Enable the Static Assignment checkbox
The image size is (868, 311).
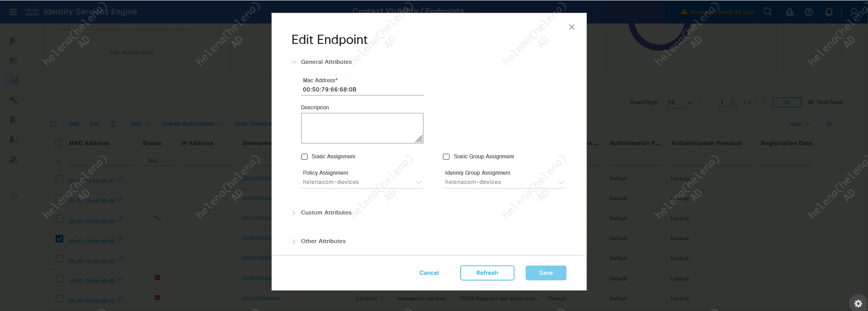pos(305,157)
